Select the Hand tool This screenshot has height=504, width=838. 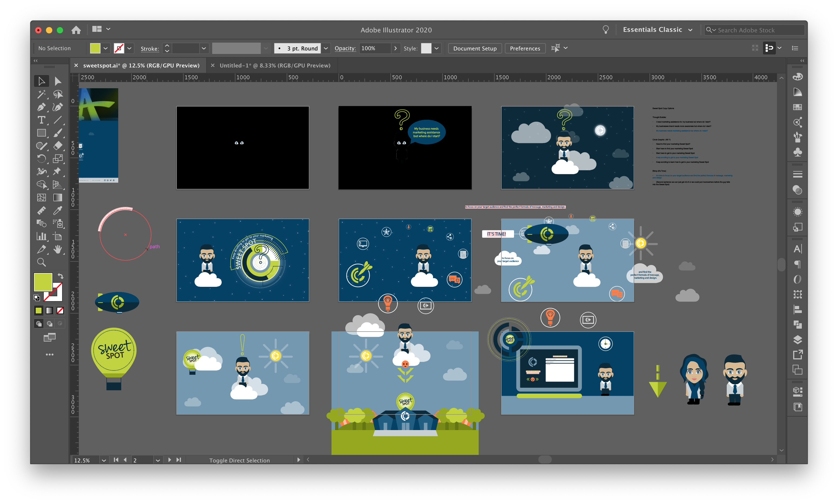pyautogui.click(x=58, y=249)
